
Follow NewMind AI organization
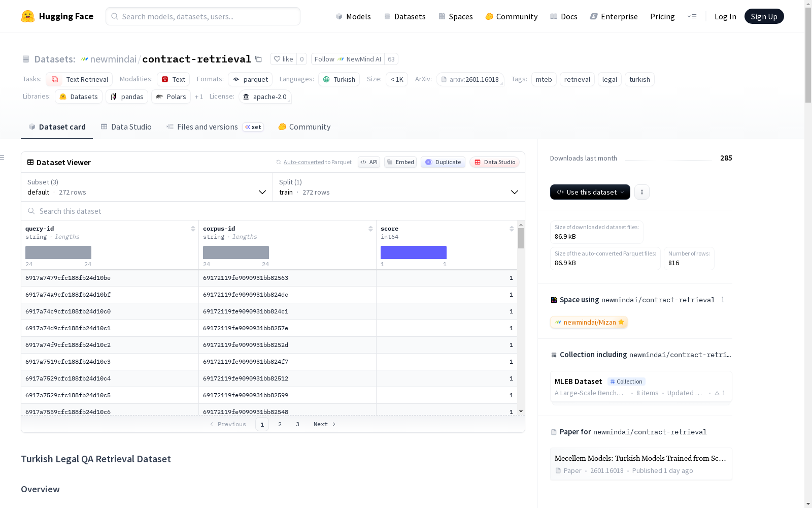tap(348, 59)
